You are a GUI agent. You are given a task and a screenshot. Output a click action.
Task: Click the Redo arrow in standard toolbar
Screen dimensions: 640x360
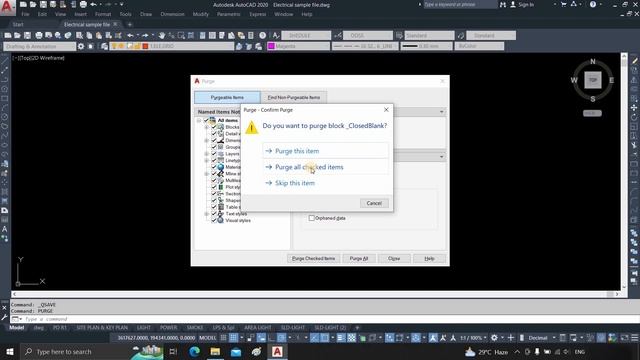(x=145, y=36)
